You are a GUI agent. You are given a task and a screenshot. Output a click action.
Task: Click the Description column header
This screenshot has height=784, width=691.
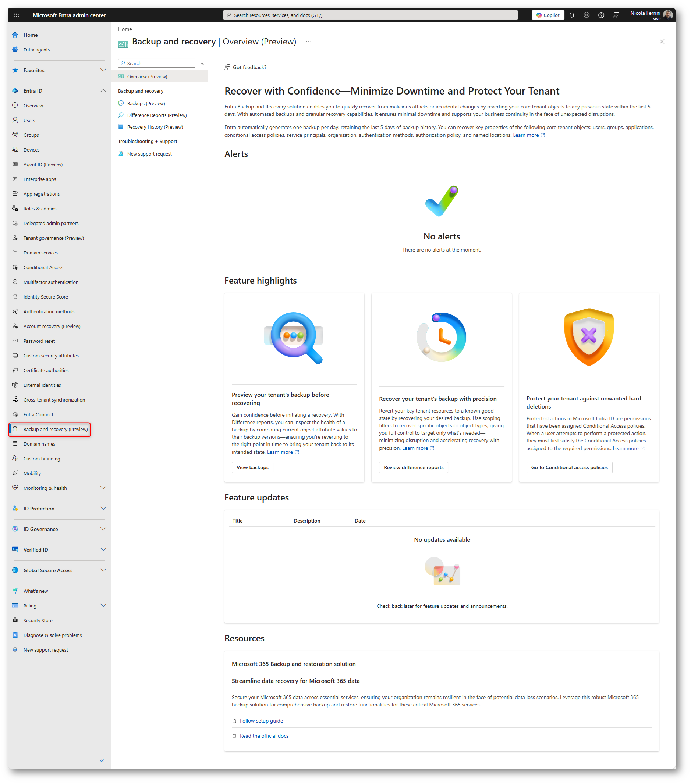pyautogui.click(x=307, y=520)
